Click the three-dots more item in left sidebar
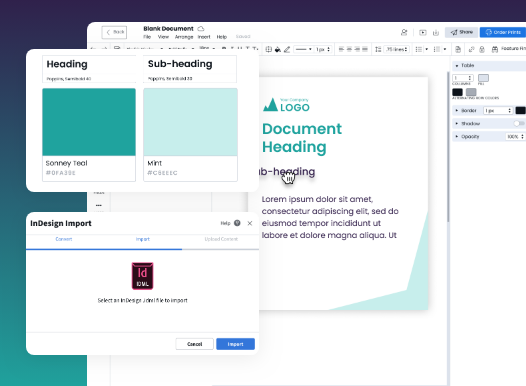Screen dimensions: 526x386 [98, 205]
